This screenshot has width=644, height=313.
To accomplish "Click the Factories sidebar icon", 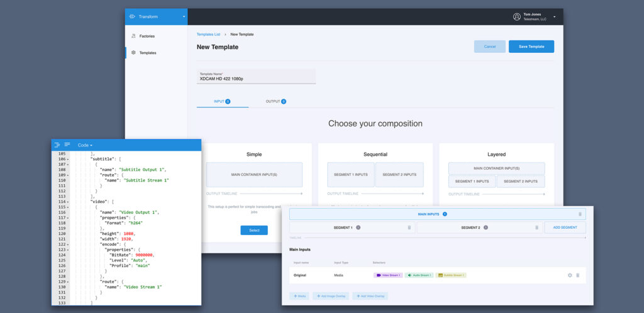I will 133,36.
